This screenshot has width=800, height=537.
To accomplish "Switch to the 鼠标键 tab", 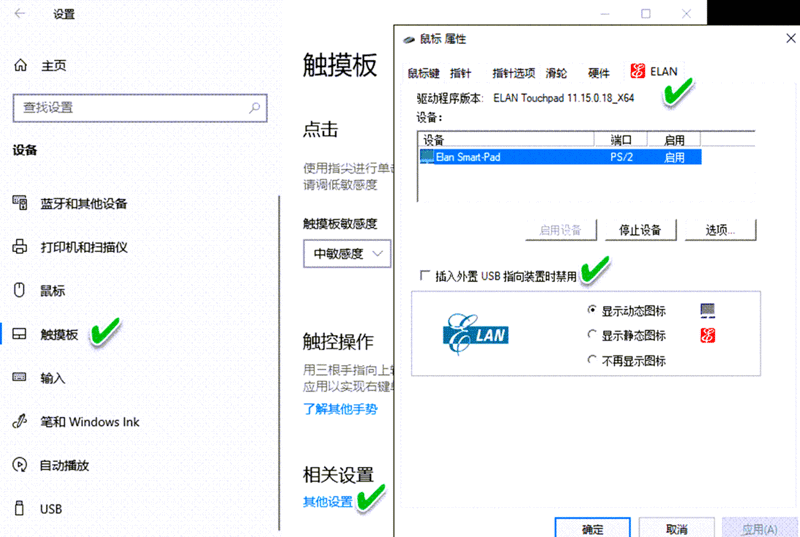I will [423, 73].
